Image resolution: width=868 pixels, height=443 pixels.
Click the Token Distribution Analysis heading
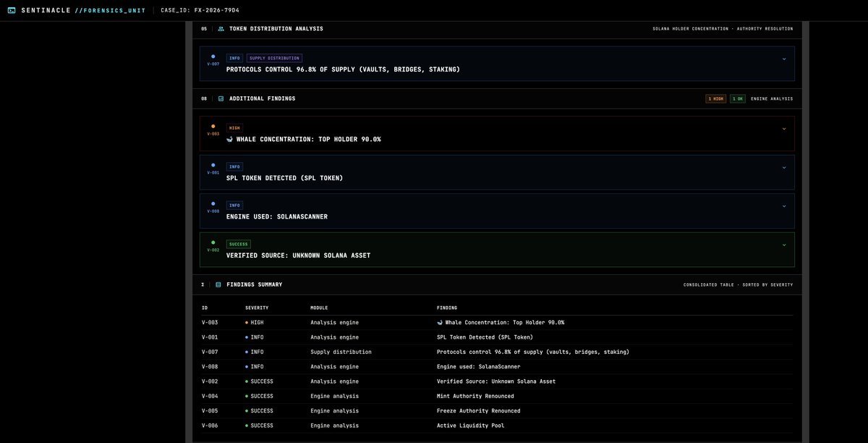coord(276,29)
